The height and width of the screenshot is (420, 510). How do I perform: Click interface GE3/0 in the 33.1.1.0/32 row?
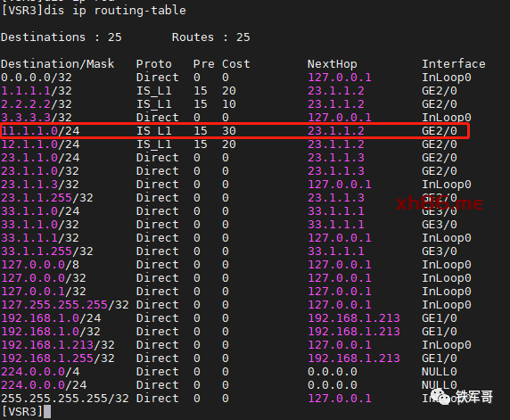point(440,224)
